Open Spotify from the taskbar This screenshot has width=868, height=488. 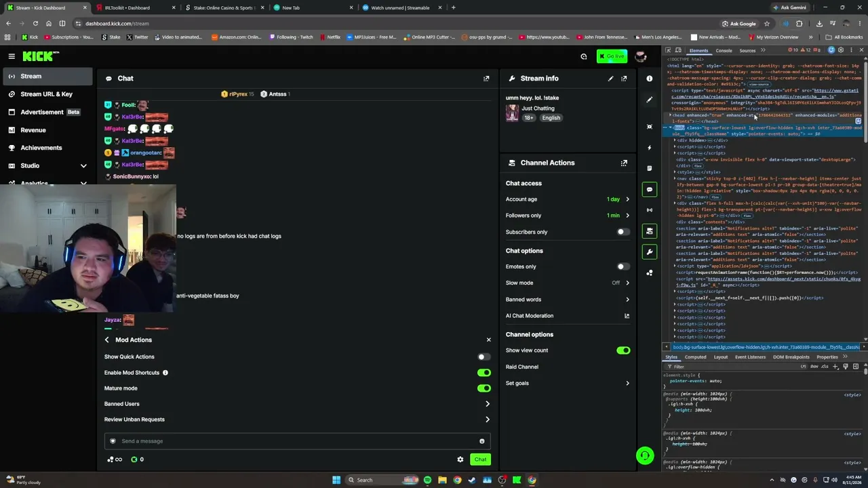[427, 480]
